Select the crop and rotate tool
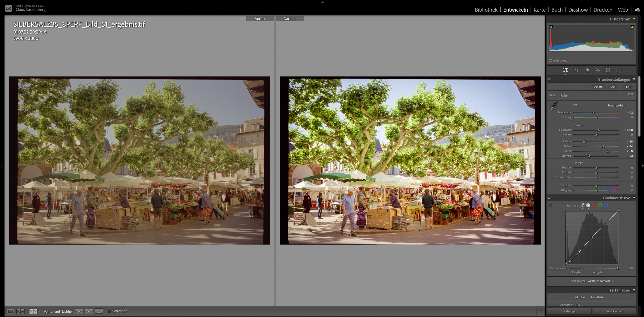 pyautogui.click(x=576, y=70)
